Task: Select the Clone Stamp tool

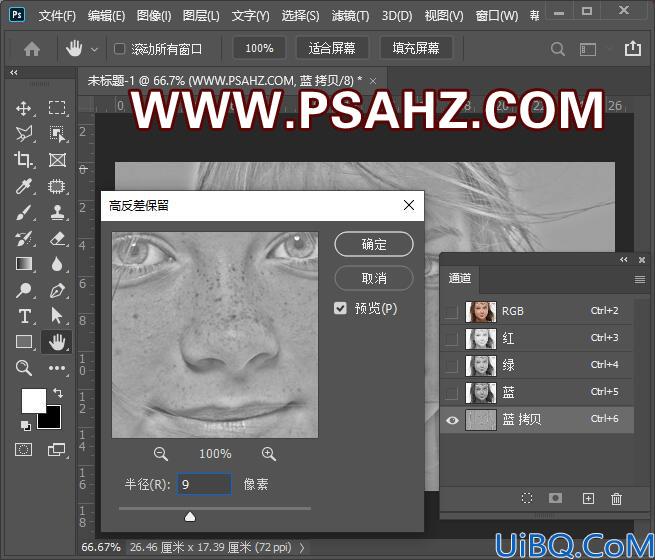Action: 57,212
